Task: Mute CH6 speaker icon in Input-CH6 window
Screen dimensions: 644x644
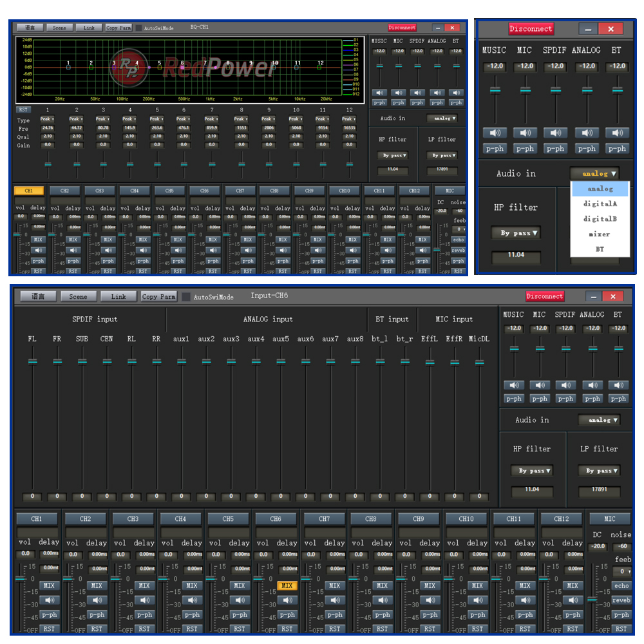Action: [x=287, y=600]
